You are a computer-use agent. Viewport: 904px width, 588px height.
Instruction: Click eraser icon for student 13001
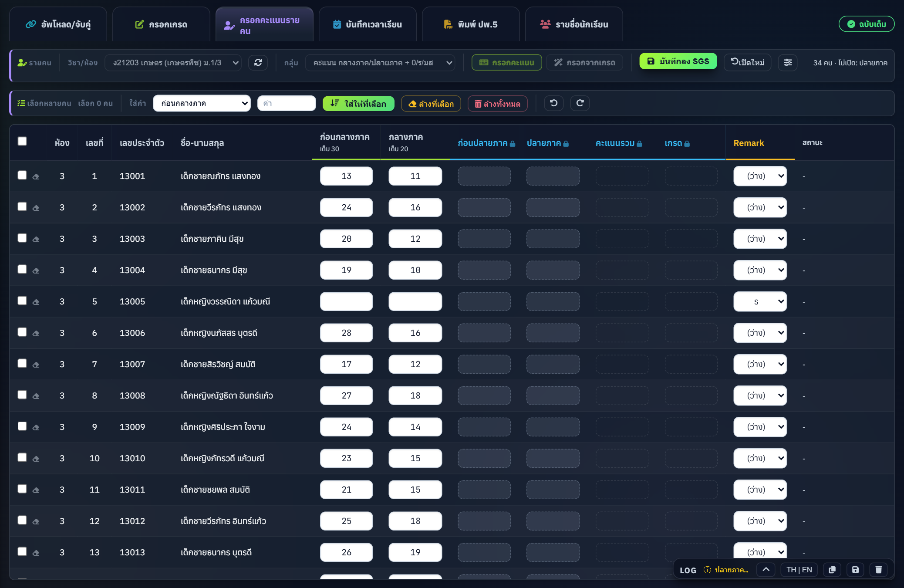(x=36, y=176)
